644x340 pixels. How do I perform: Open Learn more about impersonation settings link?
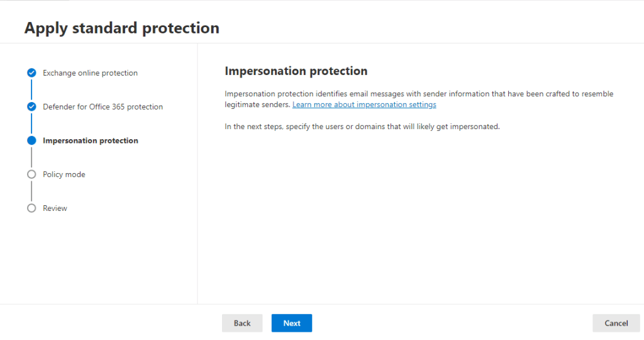pos(364,105)
